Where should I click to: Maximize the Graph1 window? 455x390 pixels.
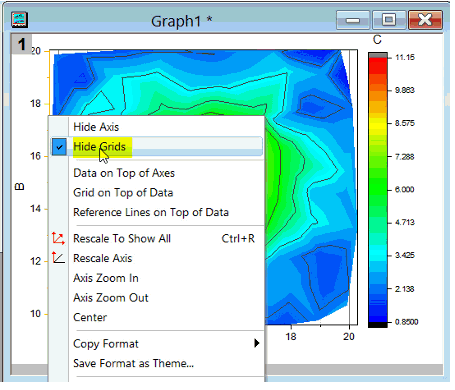coord(389,20)
